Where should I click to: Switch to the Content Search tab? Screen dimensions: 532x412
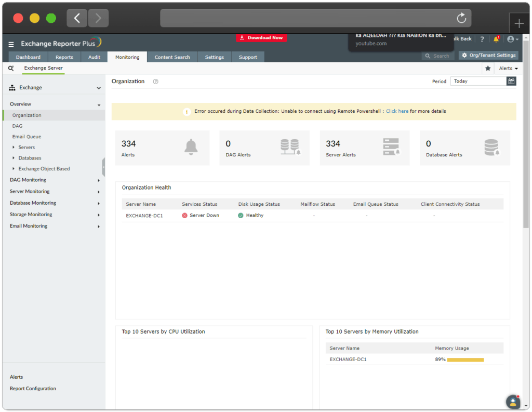point(172,57)
